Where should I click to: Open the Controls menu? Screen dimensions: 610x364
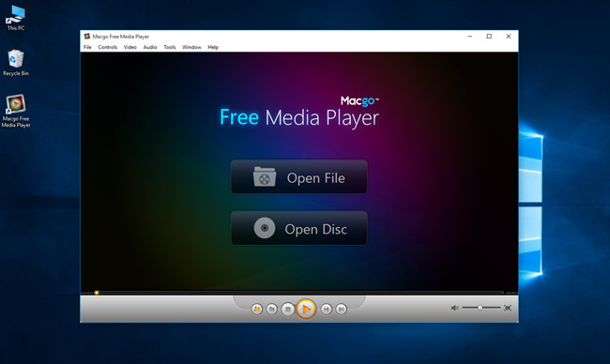pyautogui.click(x=107, y=47)
